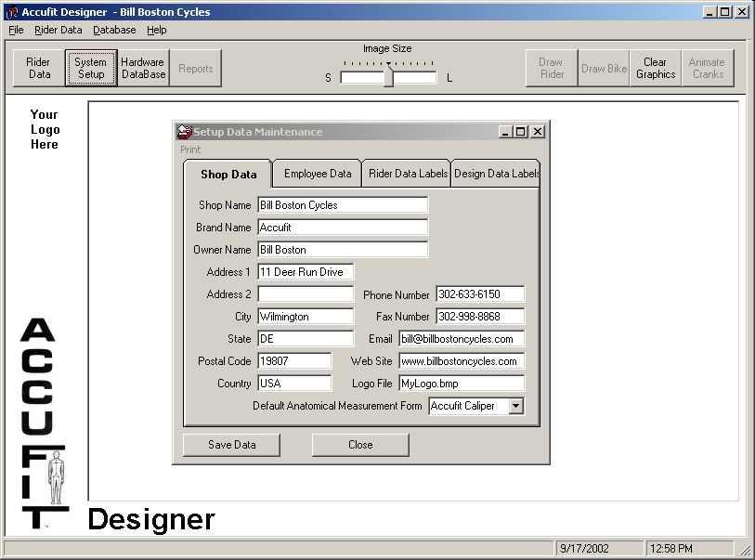Click the Image Size slider thumb
The height and width of the screenshot is (560, 755).
tap(388, 77)
